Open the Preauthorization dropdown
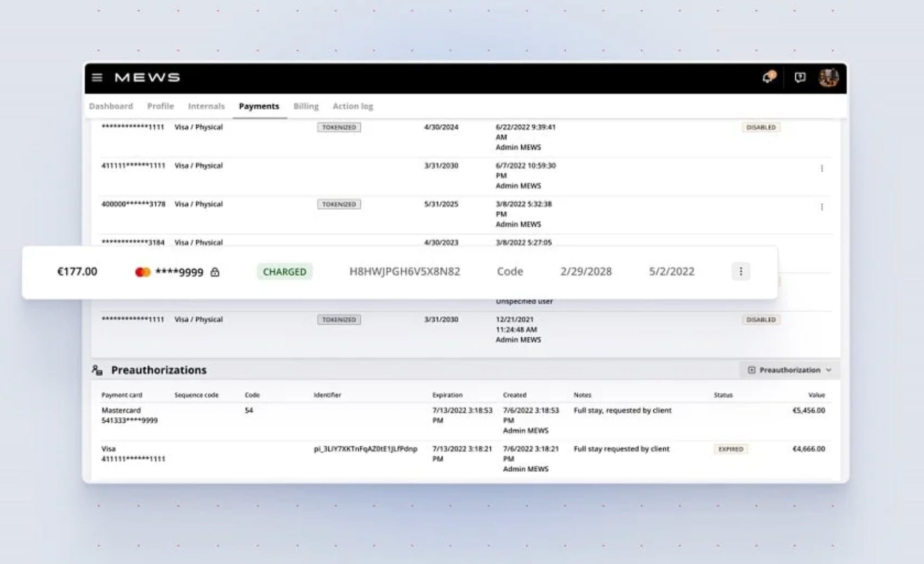The width and height of the screenshot is (924, 564). click(789, 369)
